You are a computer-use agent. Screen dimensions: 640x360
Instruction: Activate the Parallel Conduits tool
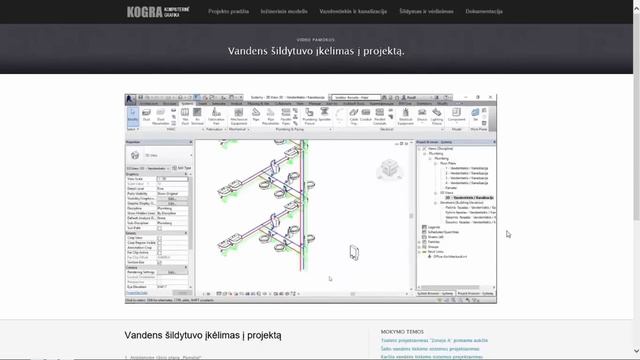(x=380, y=116)
